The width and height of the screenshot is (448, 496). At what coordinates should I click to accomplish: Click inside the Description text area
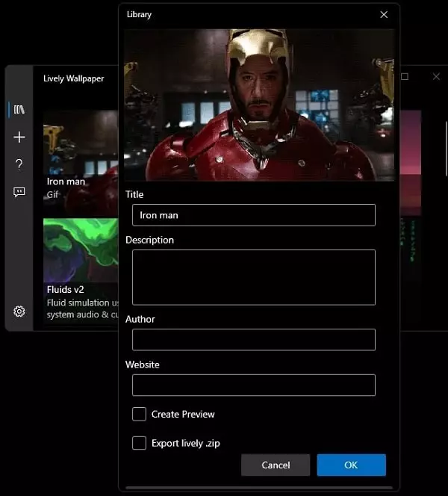[254, 277]
